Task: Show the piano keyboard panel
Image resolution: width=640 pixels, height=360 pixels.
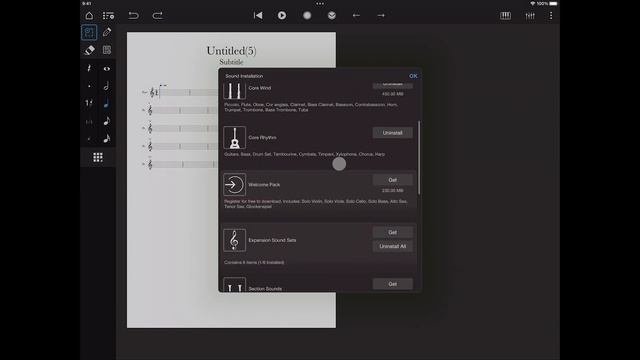Action: [x=505, y=16]
